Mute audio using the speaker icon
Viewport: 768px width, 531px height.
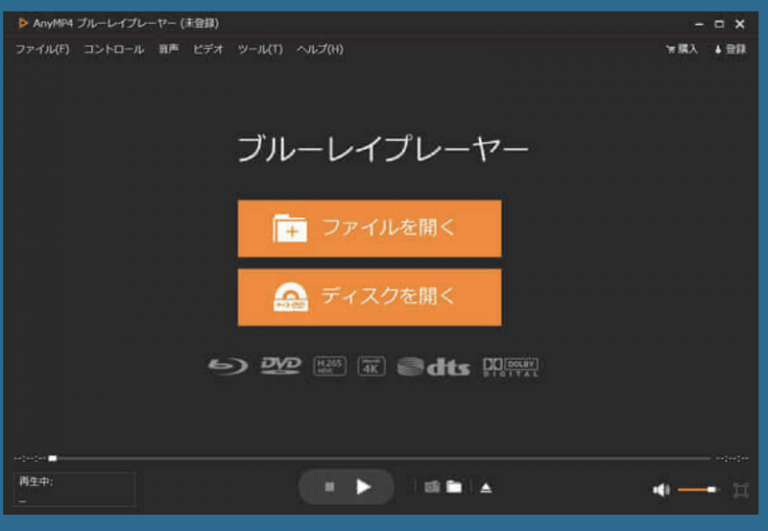click(x=660, y=490)
